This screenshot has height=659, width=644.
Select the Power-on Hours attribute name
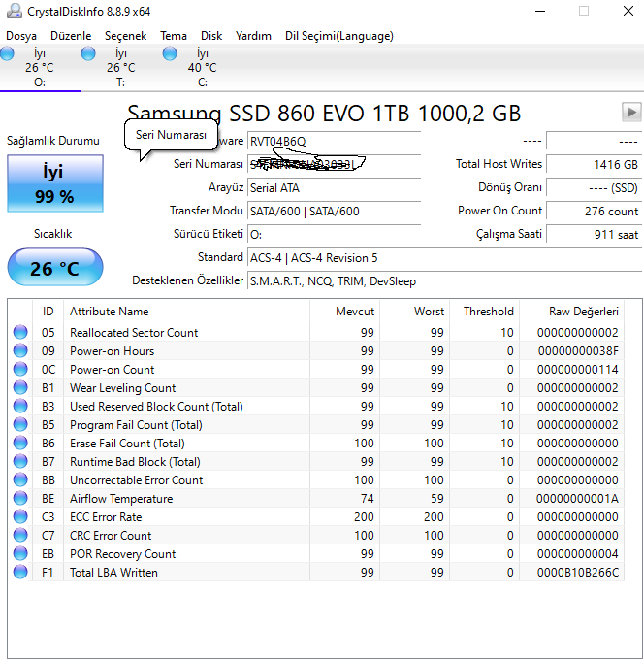click(x=113, y=351)
